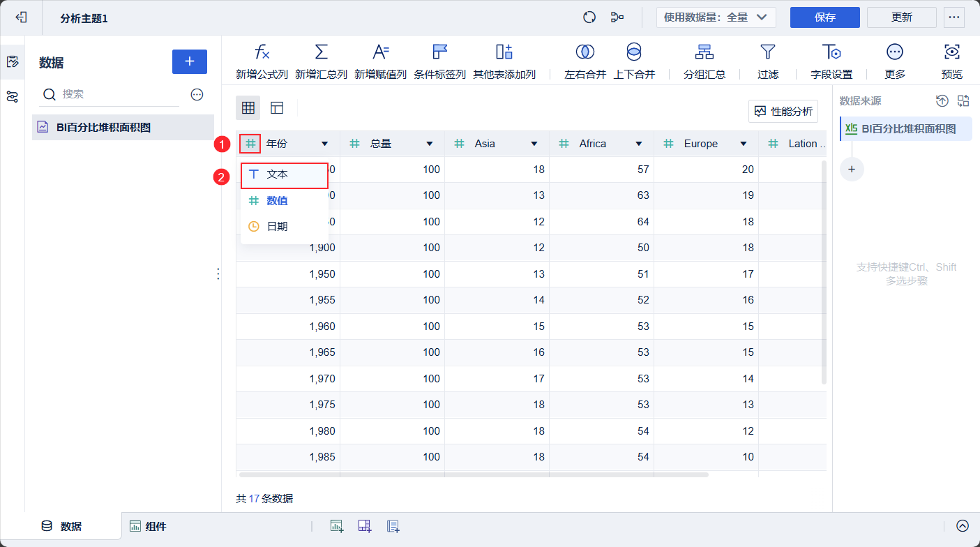This screenshot has height=547, width=980.
Task: Select 日期 type from the dropdown
Action: coord(285,227)
